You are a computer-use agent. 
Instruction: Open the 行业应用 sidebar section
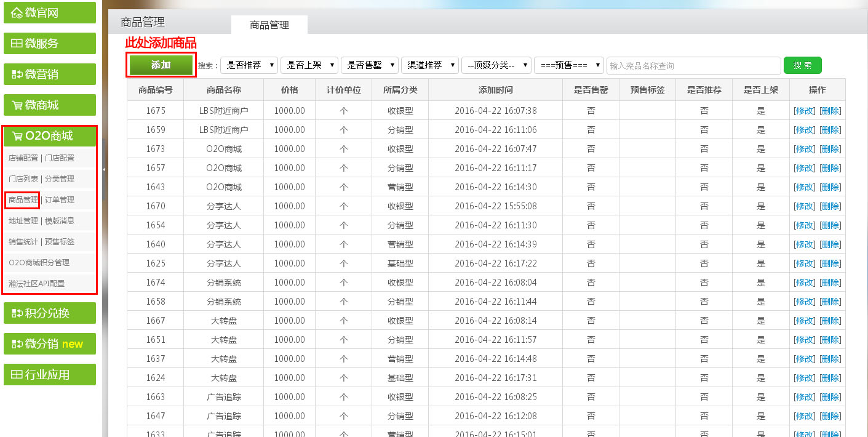click(50, 374)
